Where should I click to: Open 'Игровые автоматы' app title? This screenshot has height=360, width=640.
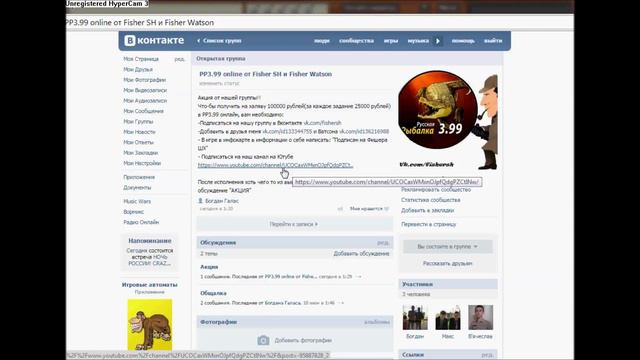coord(149,285)
